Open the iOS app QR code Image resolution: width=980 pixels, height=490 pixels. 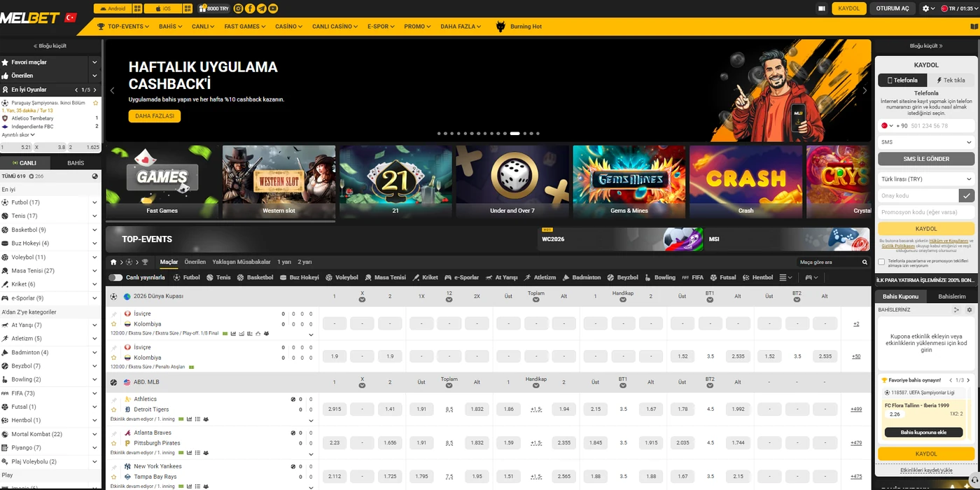[x=188, y=8]
